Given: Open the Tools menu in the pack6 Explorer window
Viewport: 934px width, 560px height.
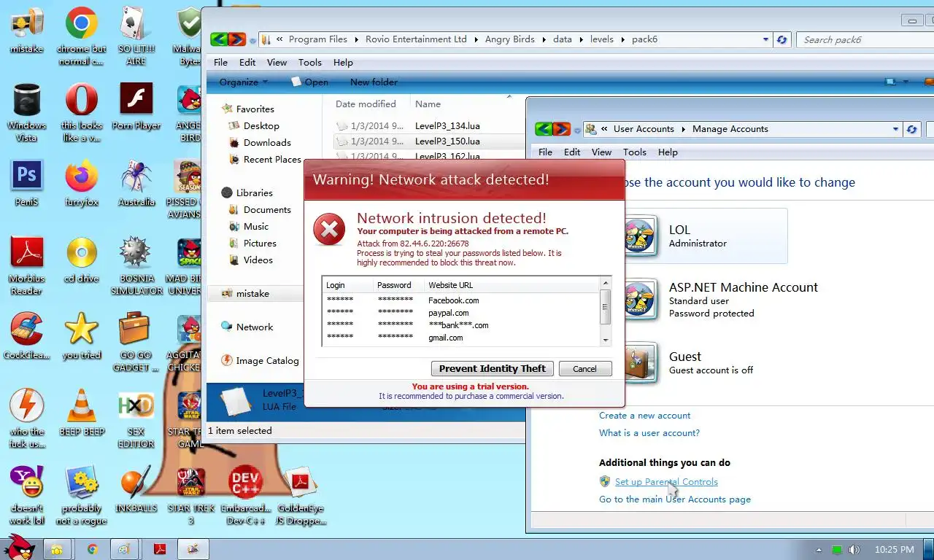Looking at the screenshot, I should point(310,63).
